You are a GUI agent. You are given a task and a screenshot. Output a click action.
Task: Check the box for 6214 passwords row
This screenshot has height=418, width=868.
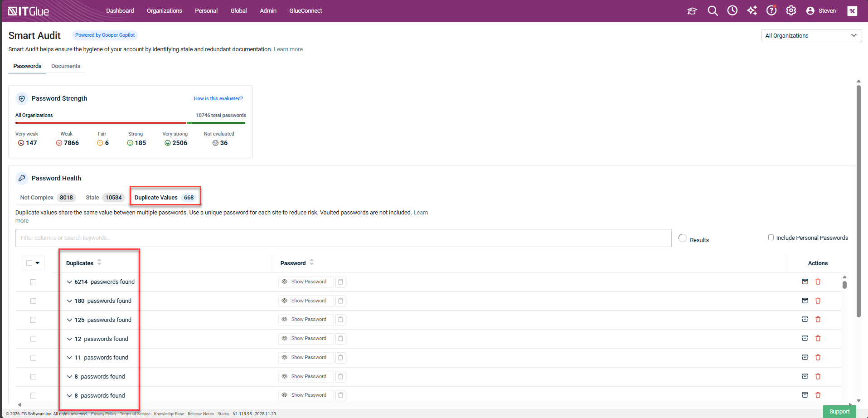click(x=33, y=282)
